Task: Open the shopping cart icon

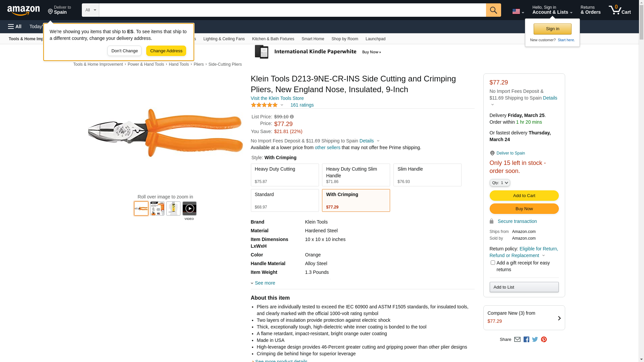Action: click(x=619, y=10)
